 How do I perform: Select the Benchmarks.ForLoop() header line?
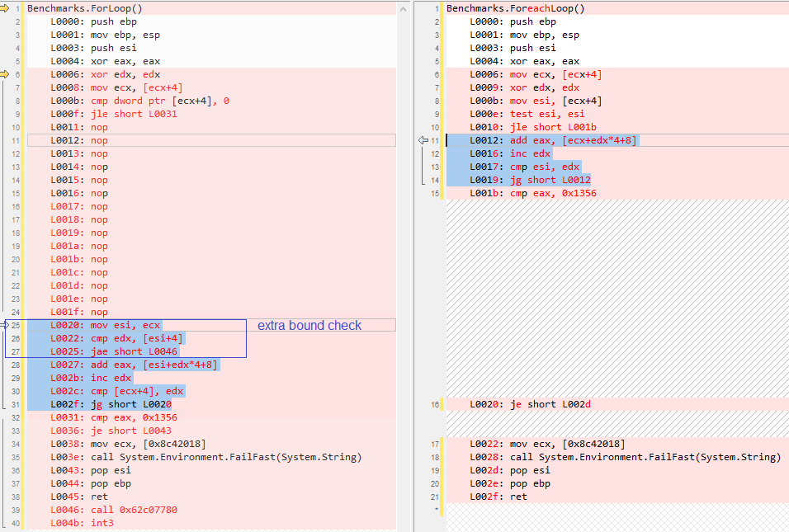point(84,8)
